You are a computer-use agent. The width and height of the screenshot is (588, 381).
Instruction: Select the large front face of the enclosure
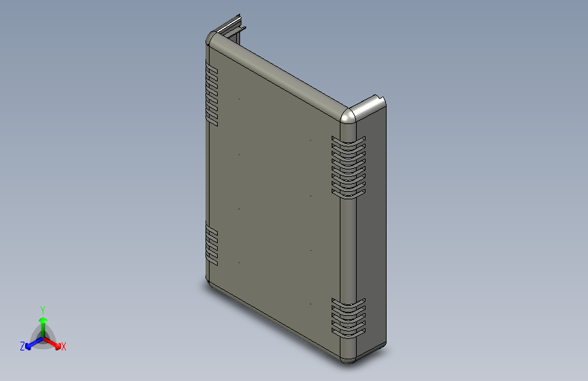(275, 203)
